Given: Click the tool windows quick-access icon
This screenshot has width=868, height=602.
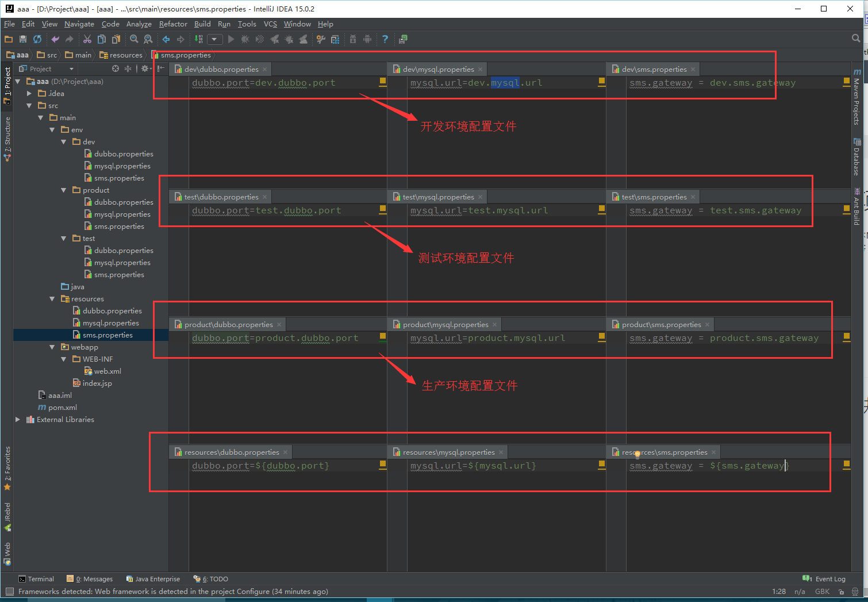Looking at the screenshot, I should 9,592.
